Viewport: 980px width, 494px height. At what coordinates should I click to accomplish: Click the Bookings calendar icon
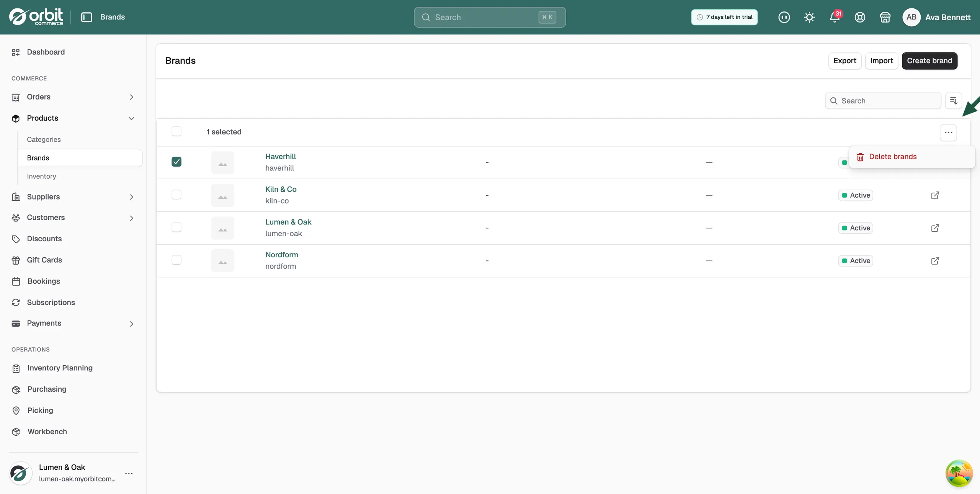(x=16, y=281)
